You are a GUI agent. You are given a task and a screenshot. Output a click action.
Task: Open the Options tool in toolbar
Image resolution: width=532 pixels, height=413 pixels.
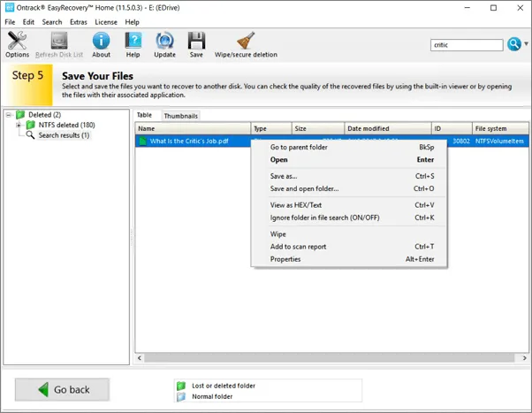point(17,44)
